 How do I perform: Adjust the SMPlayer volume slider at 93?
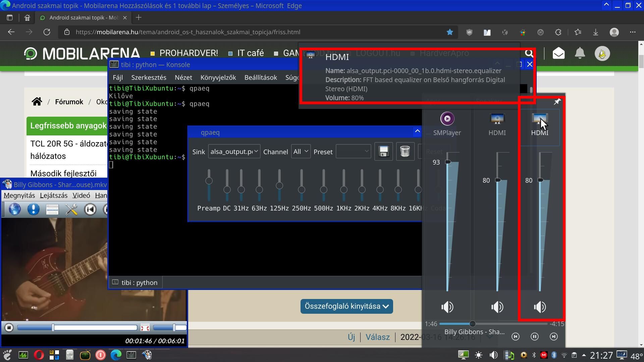[448, 162]
